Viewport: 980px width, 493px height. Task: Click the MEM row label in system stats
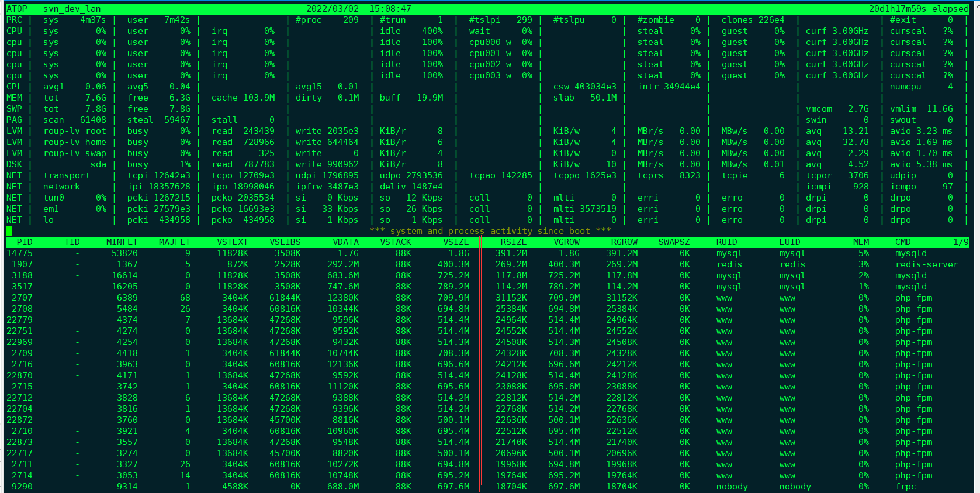click(x=14, y=98)
